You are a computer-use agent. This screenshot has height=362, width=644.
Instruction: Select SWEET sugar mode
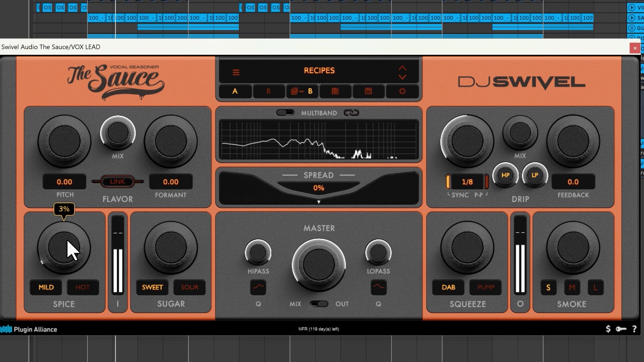(152, 287)
